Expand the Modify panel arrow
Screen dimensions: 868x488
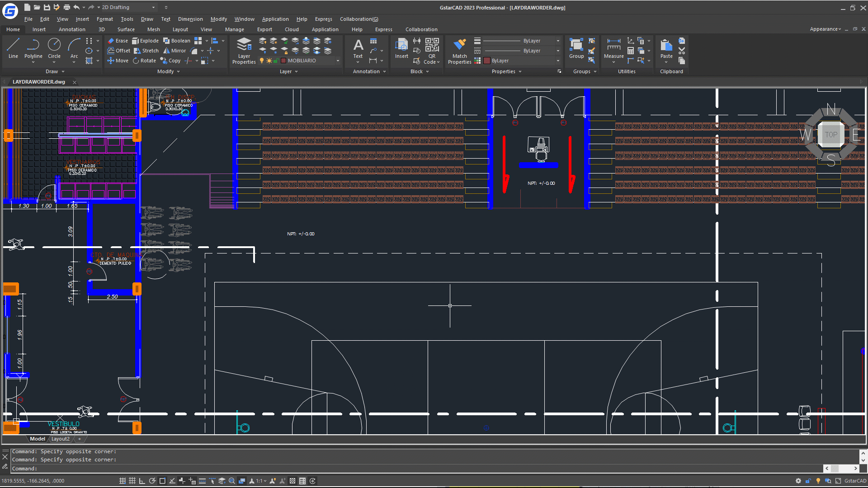click(x=178, y=71)
